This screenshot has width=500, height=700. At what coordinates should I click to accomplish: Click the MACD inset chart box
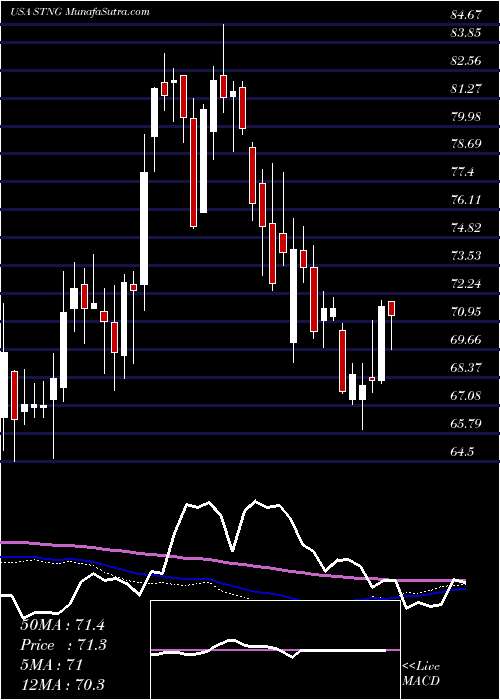(276, 650)
